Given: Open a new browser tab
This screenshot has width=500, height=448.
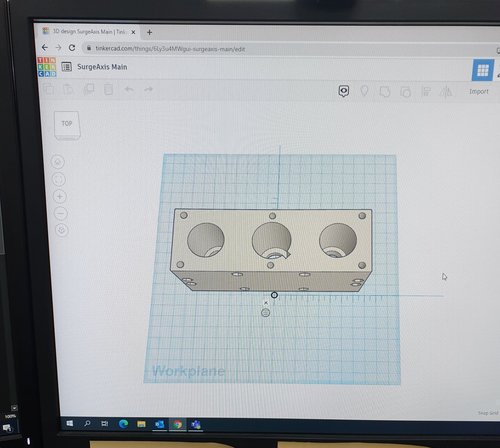Looking at the screenshot, I should (149, 32).
